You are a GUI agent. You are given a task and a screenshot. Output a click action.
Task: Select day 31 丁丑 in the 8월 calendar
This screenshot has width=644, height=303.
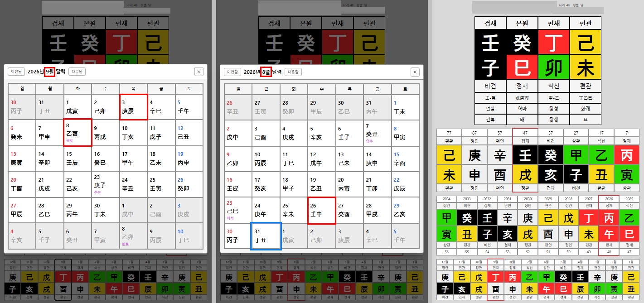[266, 236]
